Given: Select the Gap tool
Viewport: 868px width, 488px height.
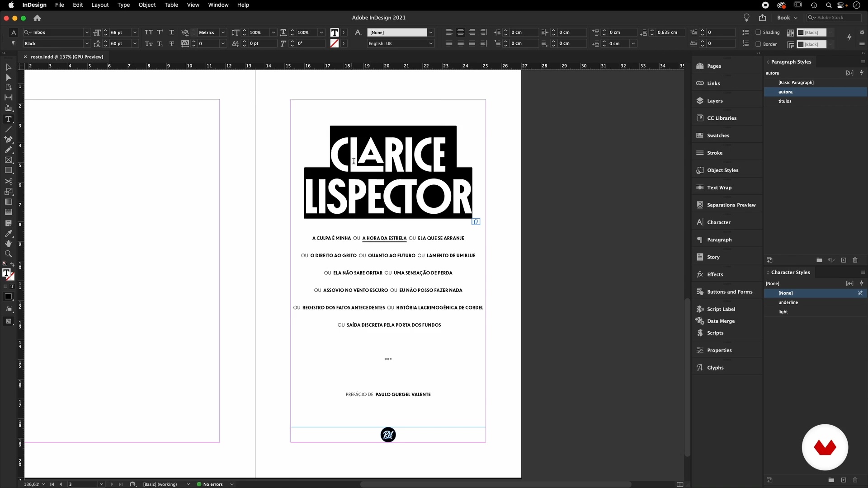Looking at the screenshot, I should pyautogui.click(x=8, y=97).
